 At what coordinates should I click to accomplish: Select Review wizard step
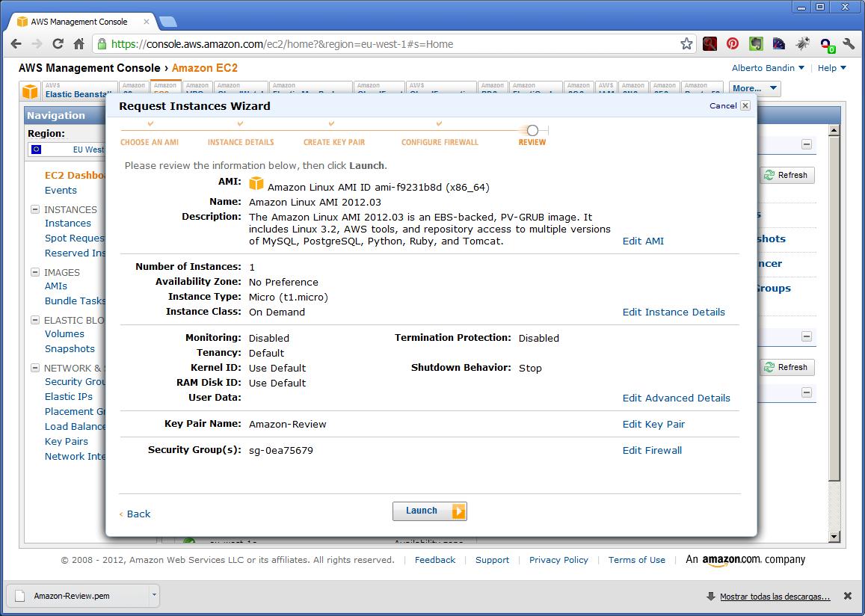pos(532,142)
